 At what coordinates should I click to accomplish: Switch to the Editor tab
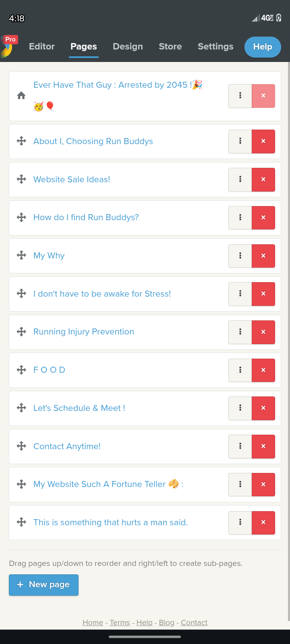click(x=42, y=47)
